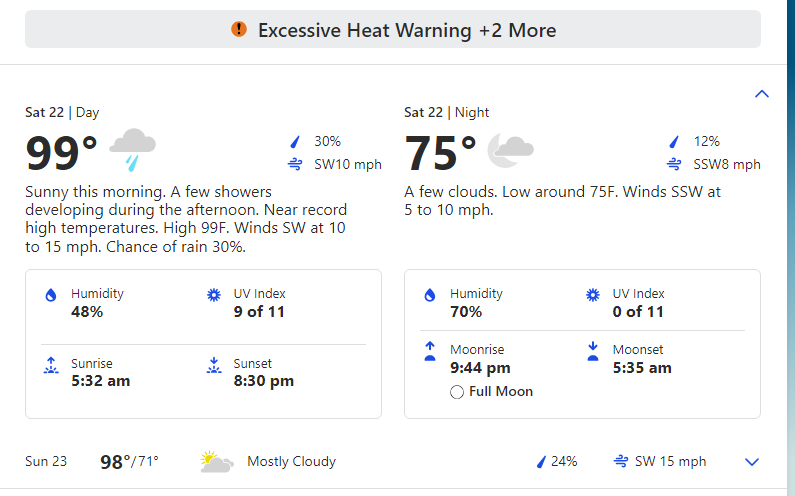Open the Excessive Heat Warning banner
The image size is (795, 496).
coord(393,29)
